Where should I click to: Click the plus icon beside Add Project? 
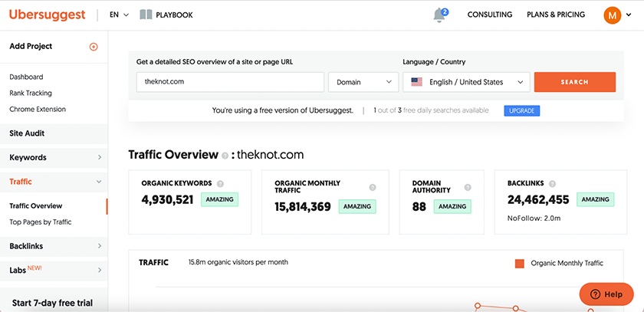[x=94, y=47]
